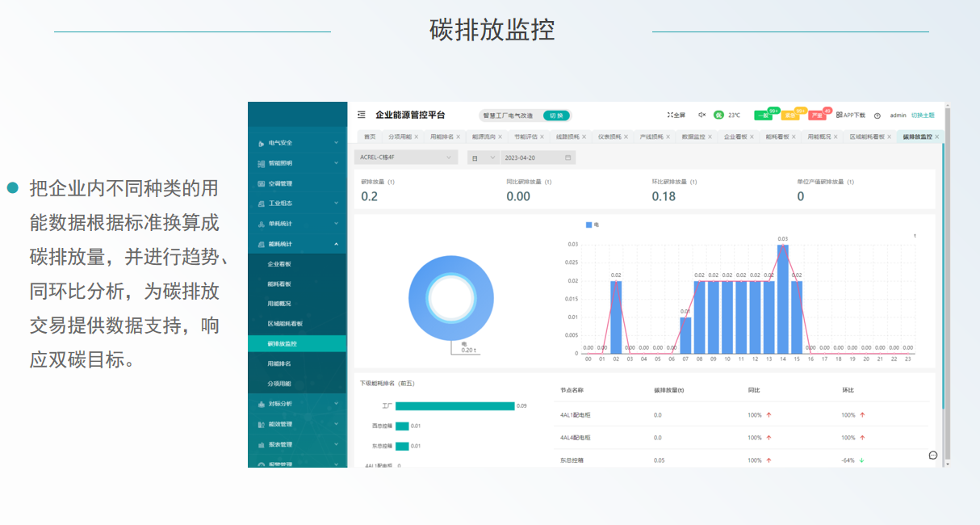Viewport: 980px width, 525px height.
Task: Toggle the sidebar collapse hamburger icon
Action: pyautogui.click(x=362, y=115)
